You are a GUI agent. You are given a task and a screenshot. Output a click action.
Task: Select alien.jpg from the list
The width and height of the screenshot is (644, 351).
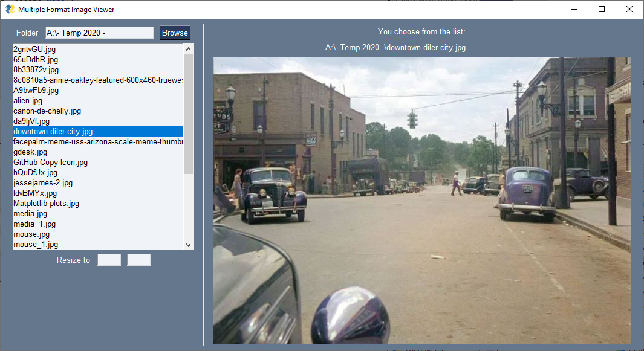(28, 100)
